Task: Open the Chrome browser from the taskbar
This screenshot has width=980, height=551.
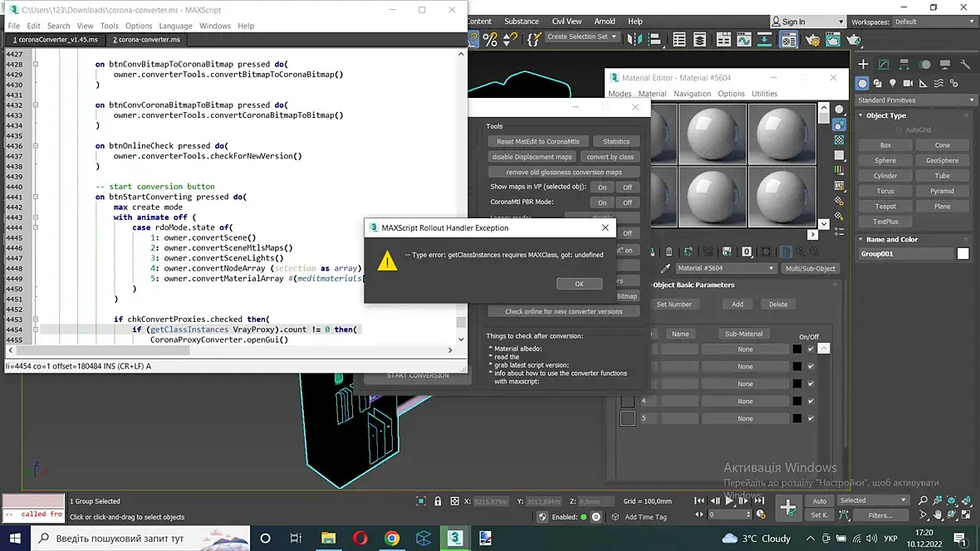Action: (392, 538)
